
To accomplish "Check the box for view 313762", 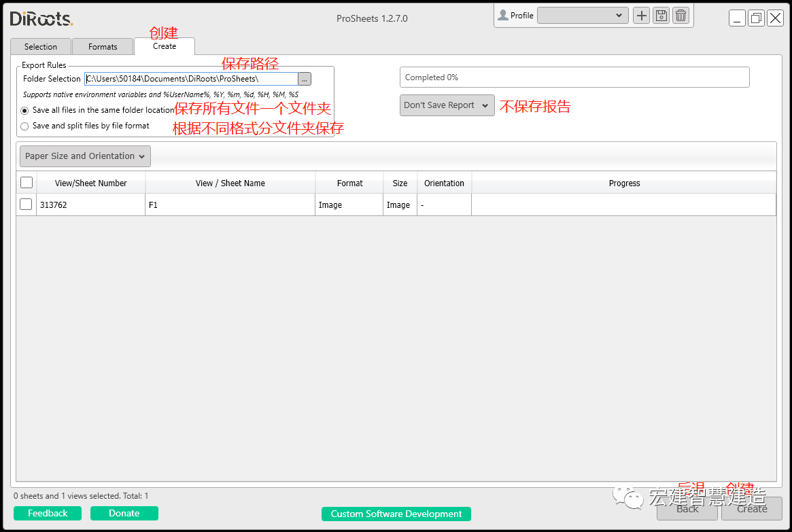I will (26, 205).
